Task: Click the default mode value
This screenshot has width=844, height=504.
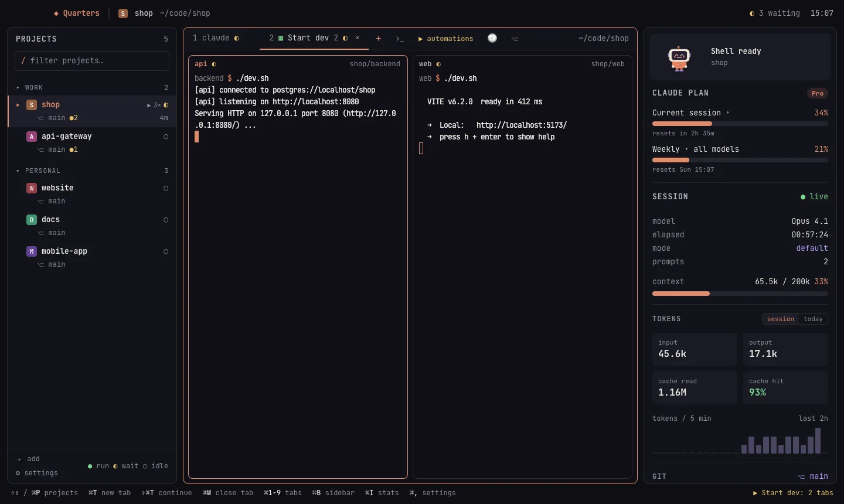Action: pyautogui.click(x=812, y=248)
